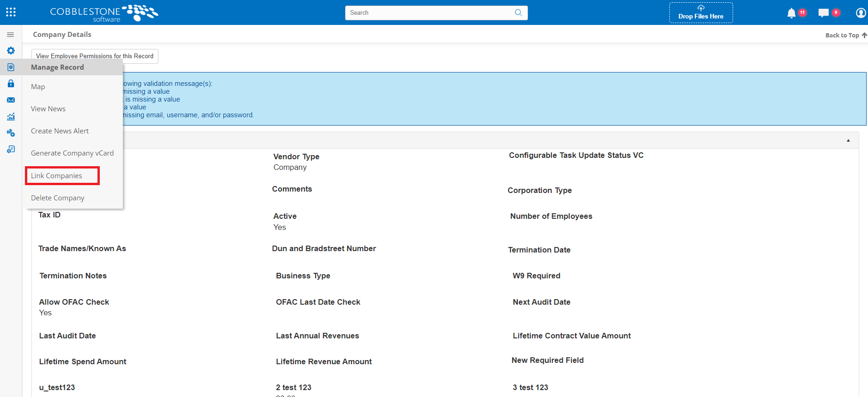Click the Lifetime Spend Amount label
The image size is (868, 397).
(83, 362)
